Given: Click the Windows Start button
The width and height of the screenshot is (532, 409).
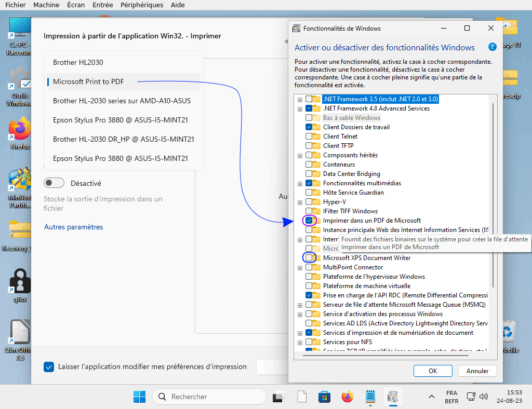Looking at the screenshot, I should tap(139, 397).
